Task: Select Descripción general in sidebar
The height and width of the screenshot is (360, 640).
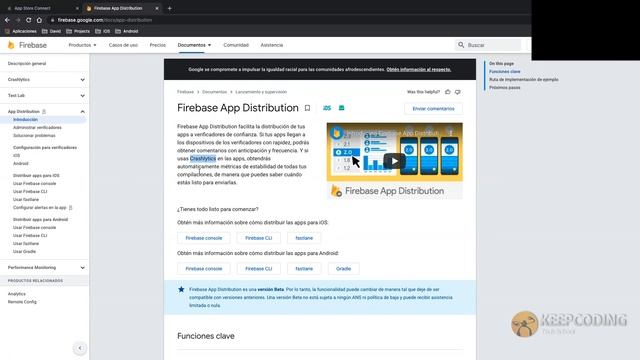Action: [x=27, y=64]
